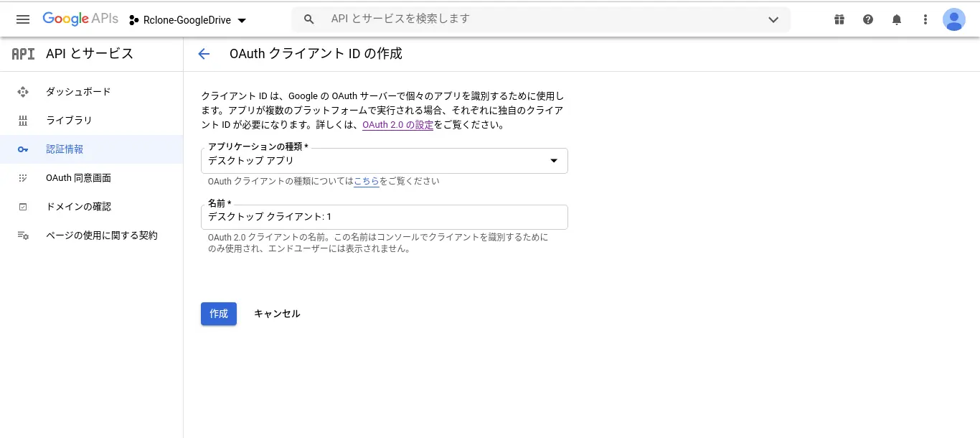Open ライブラリ in the sidebar
The height and width of the screenshot is (438, 980).
click(91, 121)
